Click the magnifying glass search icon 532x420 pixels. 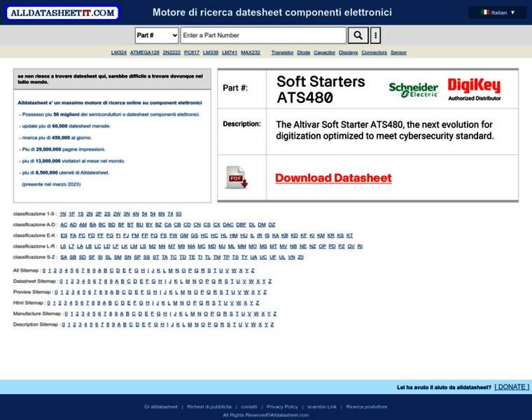tap(358, 35)
